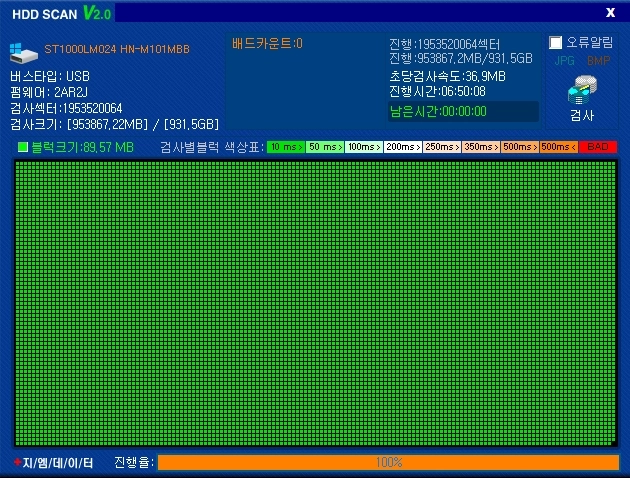Click the 500ms > color legend swatch
The width and height of the screenshot is (630, 478).
[x=520, y=147]
